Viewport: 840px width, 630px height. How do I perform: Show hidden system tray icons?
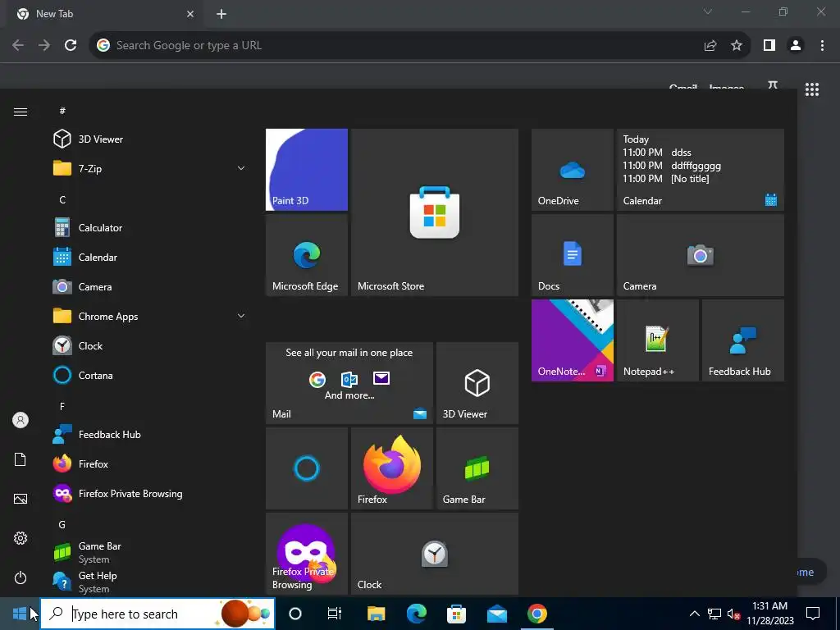[694, 614]
